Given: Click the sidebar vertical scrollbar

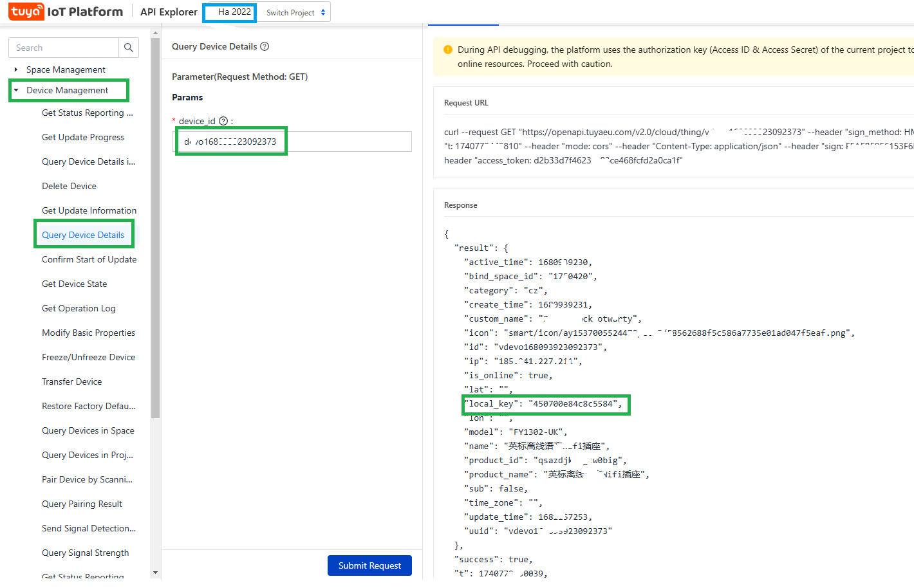Looking at the screenshot, I should point(155,225).
